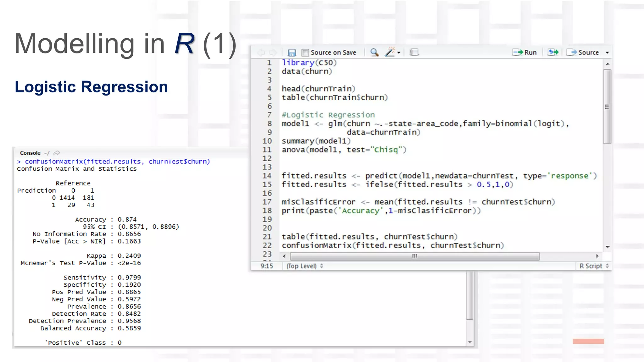Click the #Logistic Regression comment line
The width and height of the screenshot is (644, 362).
328,115
